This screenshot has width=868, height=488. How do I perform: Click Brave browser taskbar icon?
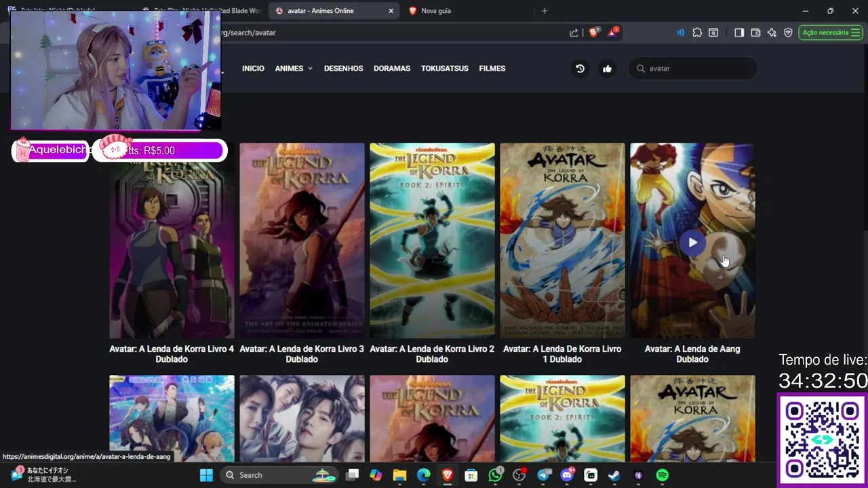447,475
